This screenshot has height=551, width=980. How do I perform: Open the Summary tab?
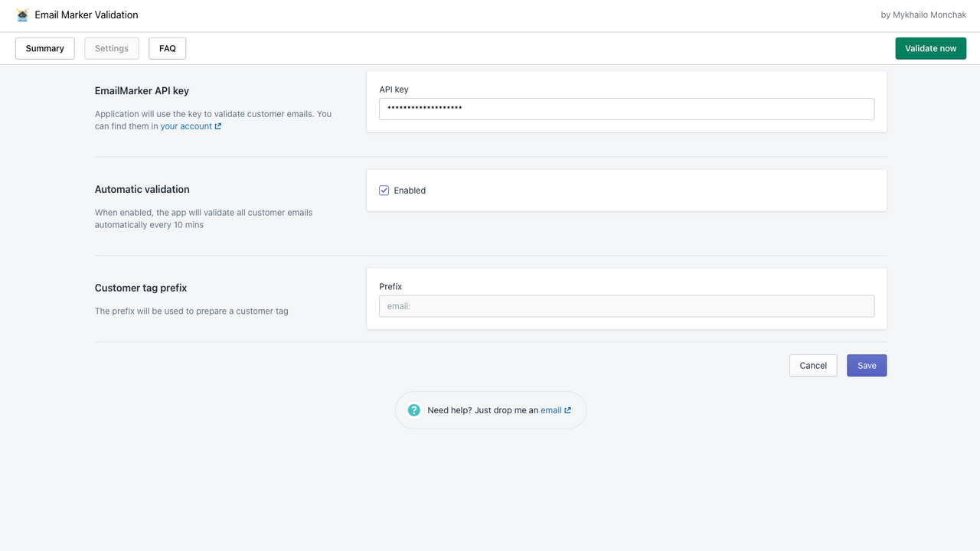coord(45,48)
